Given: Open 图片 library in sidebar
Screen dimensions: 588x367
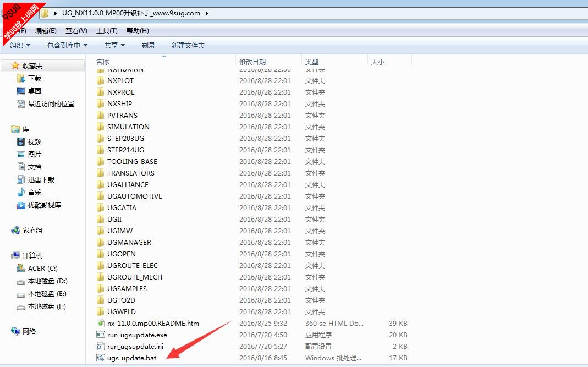Looking at the screenshot, I should coord(29,155).
